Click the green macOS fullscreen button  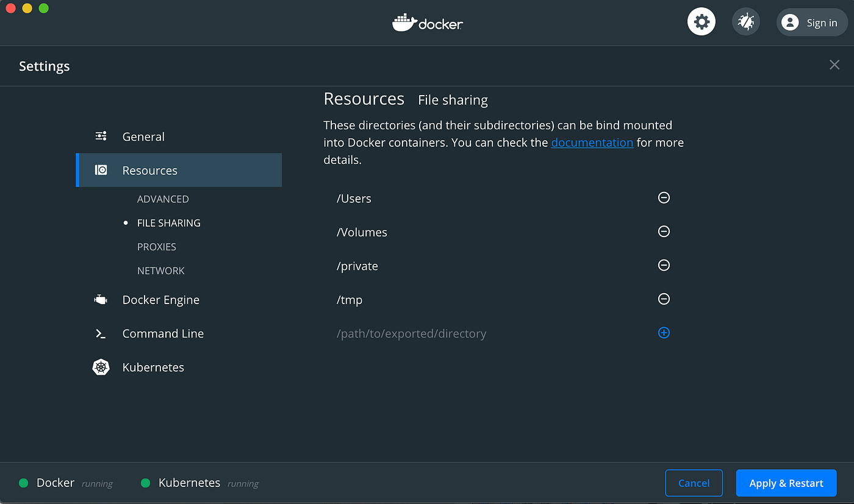[x=43, y=9]
